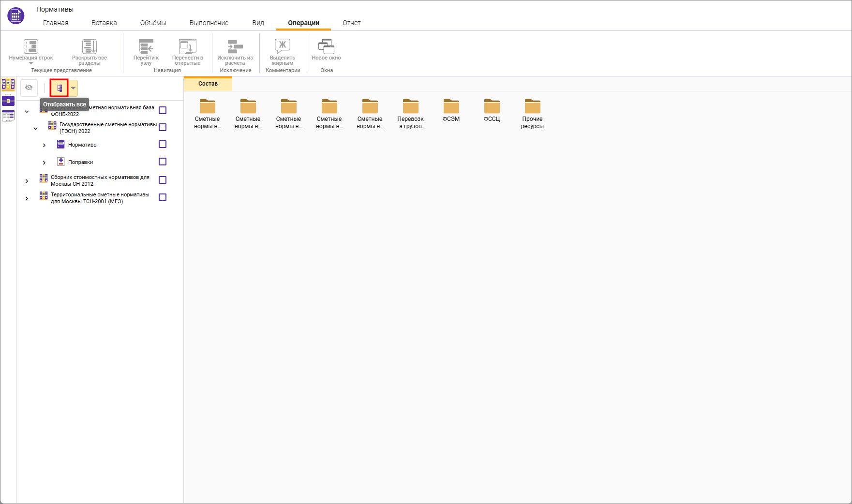Click the Перейти к узлу icon
This screenshot has width=852, height=504.
point(146,47)
